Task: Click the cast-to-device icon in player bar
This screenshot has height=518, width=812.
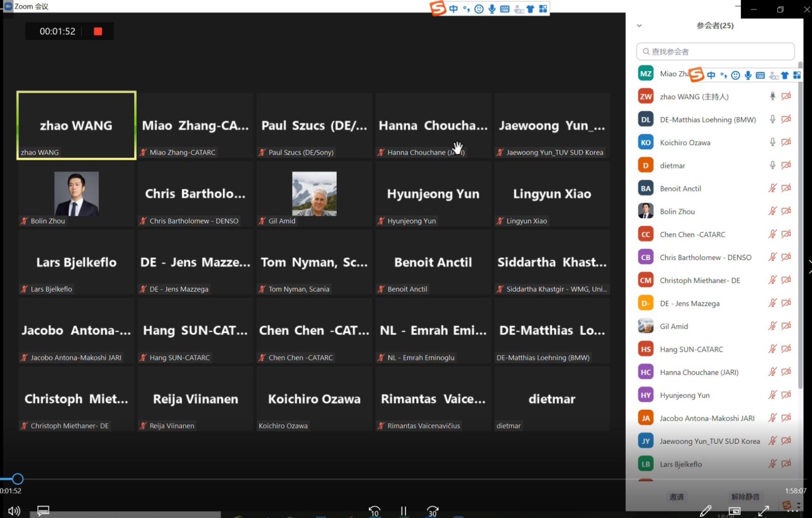Action: point(734,511)
